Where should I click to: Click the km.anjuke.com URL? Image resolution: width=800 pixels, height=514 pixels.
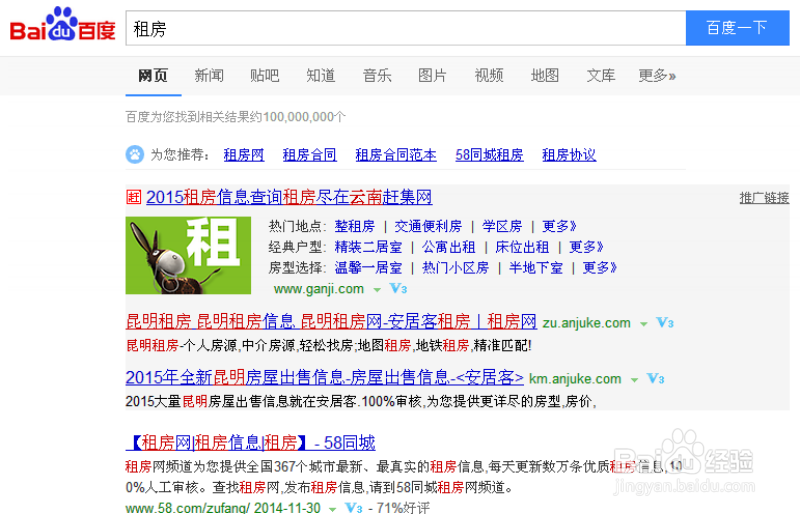(575, 379)
